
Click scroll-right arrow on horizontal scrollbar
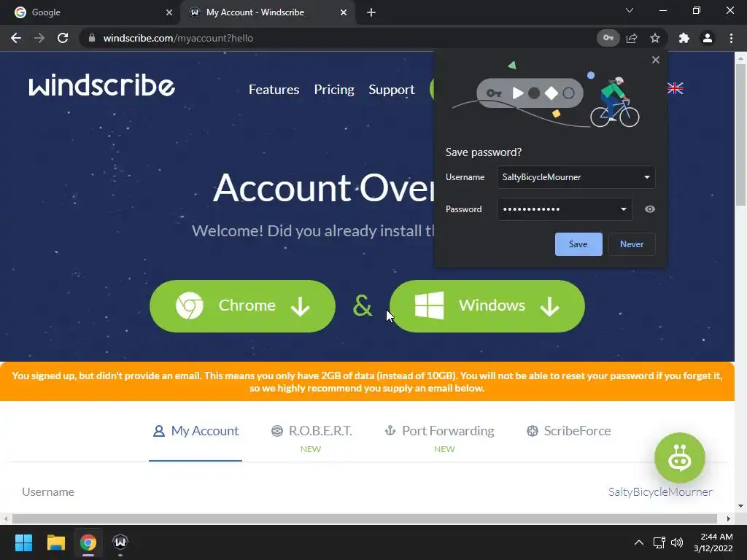pos(729,518)
